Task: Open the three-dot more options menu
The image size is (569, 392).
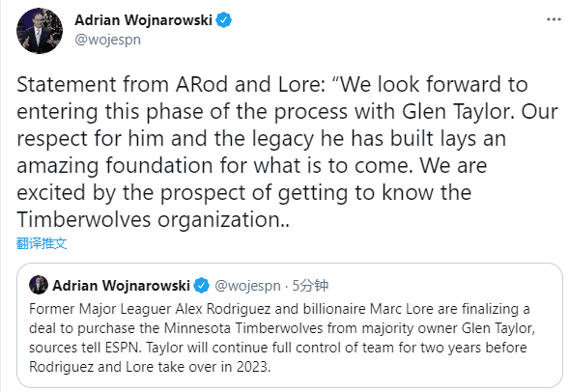Action: tap(554, 19)
